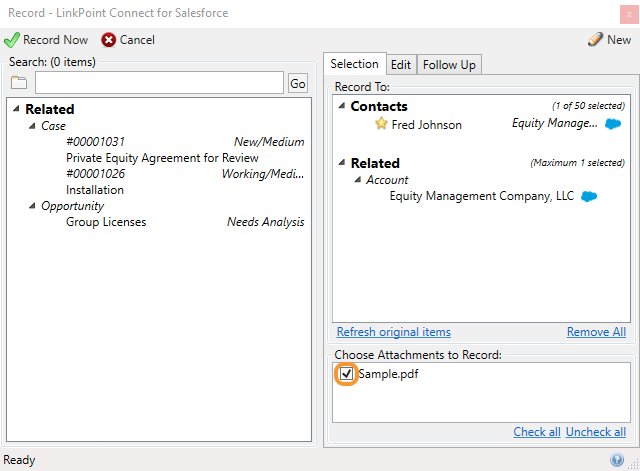Click the Working/Medi... status text
Viewport: 640px width, 471px height.
pyautogui.click(x=263, y=174)
